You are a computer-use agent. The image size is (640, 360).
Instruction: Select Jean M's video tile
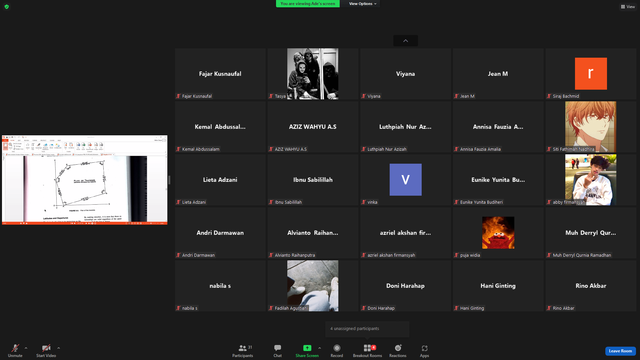coord(498,74)
